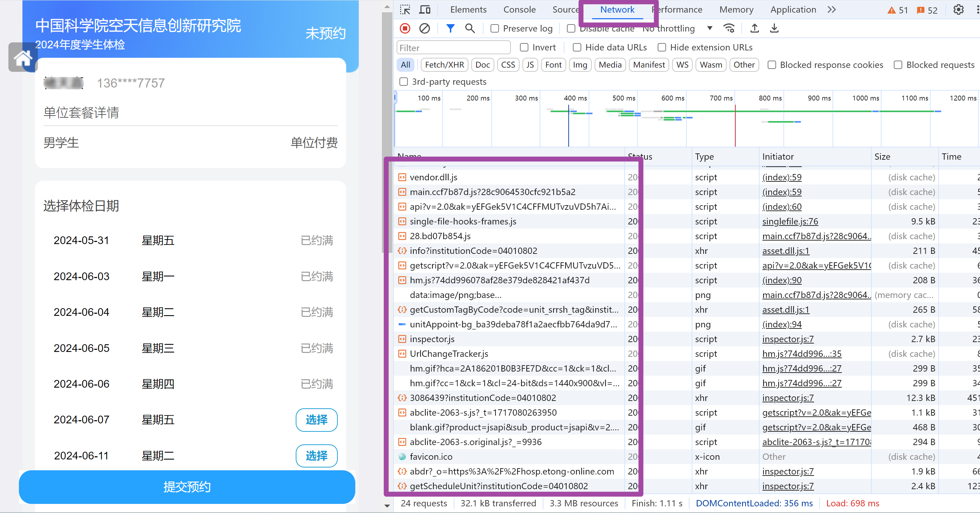Click the home icon on the page

tap(23, 58)
